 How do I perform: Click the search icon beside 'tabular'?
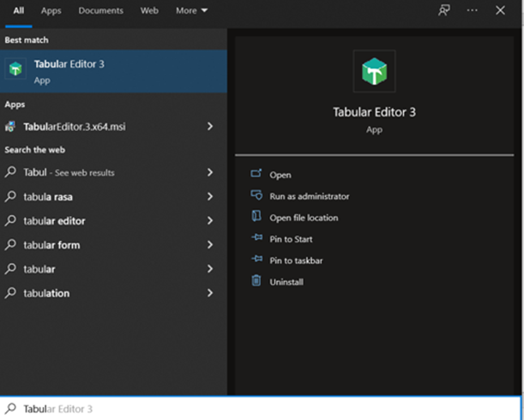point(10,268)
